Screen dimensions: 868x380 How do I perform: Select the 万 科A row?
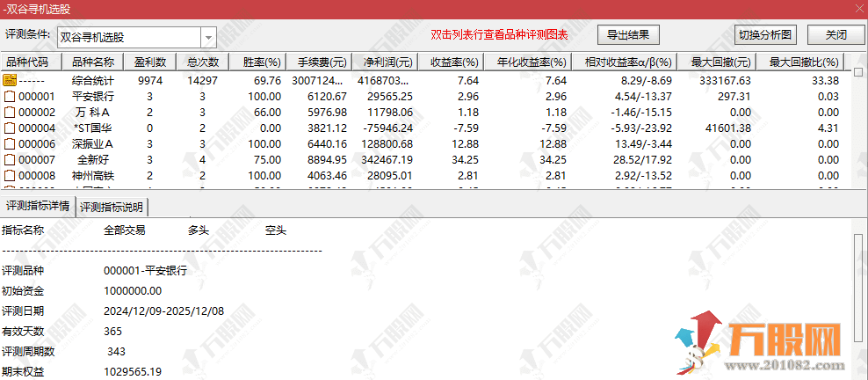point(423,113)
